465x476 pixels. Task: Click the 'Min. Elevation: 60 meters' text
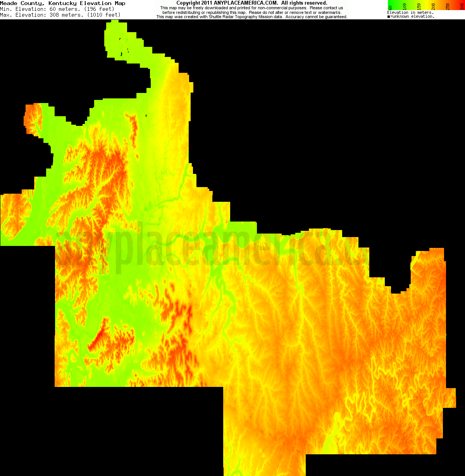pyautogui.click(x=56, y=9)
